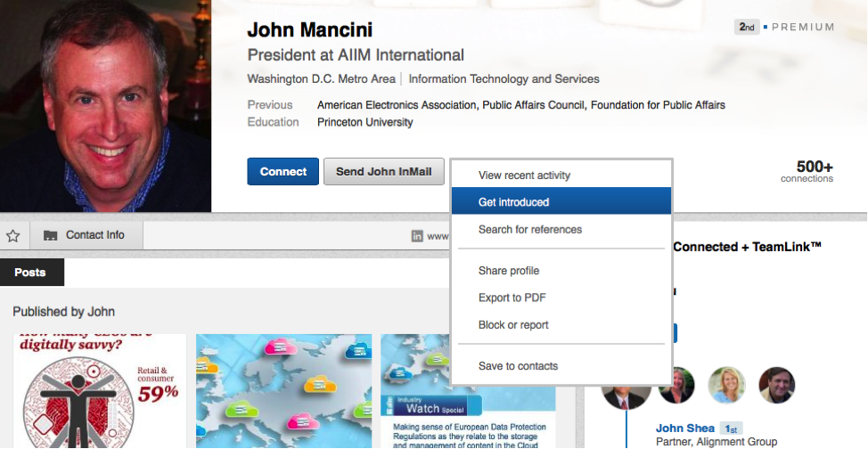Click the 2nd degree connection badge

(x=746, y=27)
